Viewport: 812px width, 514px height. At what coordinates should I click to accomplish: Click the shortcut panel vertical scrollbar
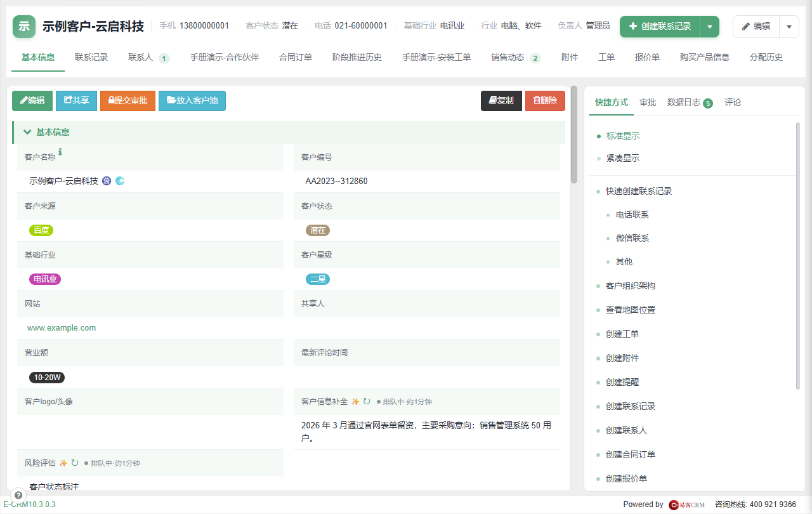tap(798, 255)
